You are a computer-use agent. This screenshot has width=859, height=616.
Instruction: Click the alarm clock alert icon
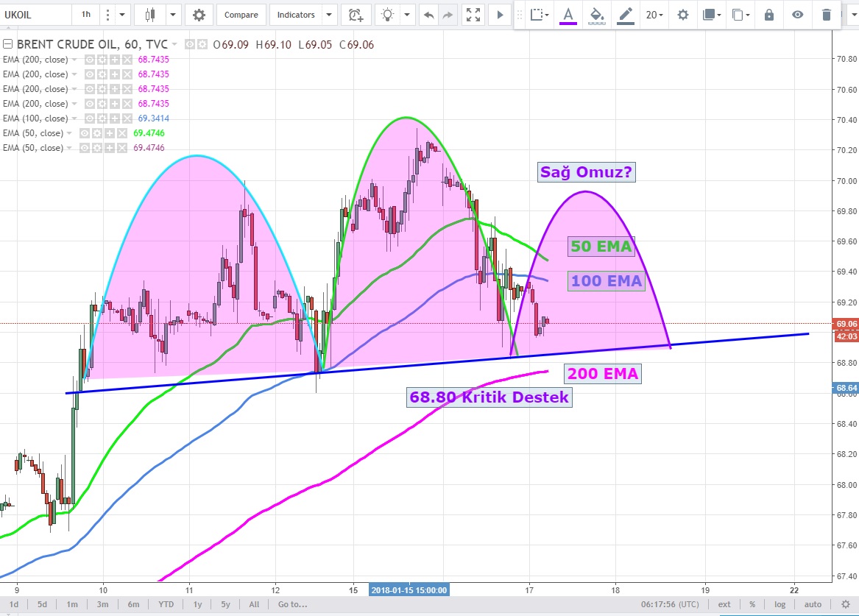tap(356, 14)
